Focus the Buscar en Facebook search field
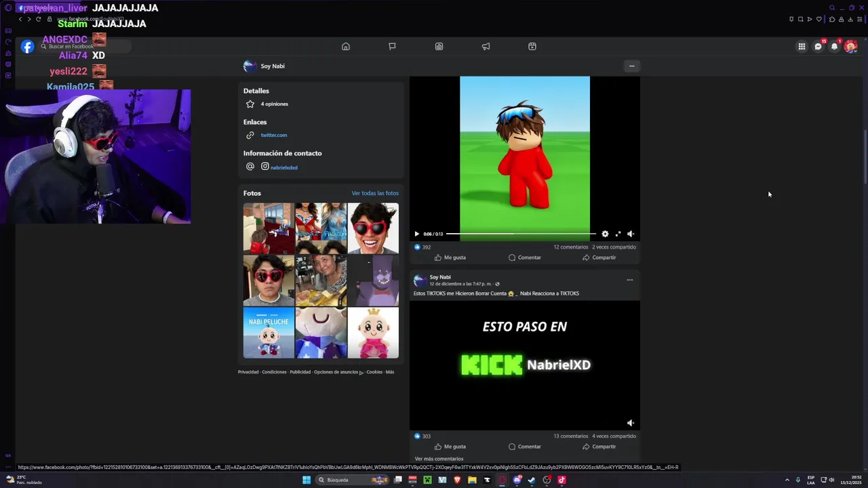This screenshot has width=868, height=488. 85,47
